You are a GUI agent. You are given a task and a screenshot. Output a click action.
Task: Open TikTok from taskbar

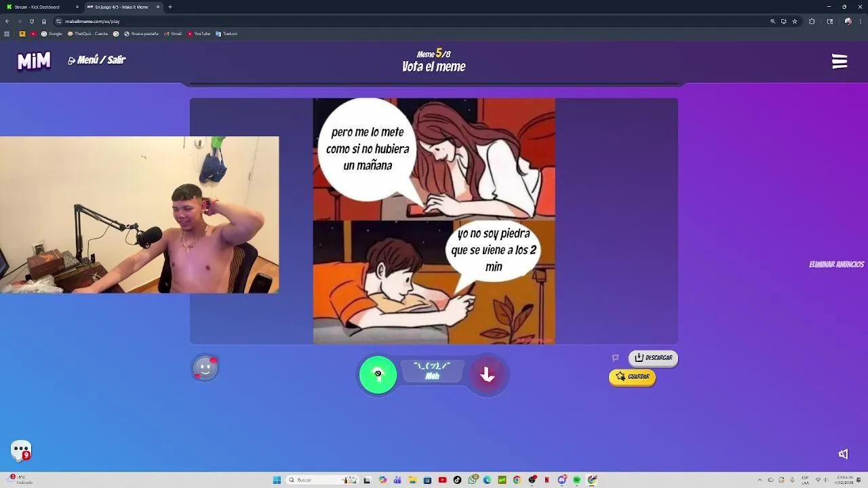[x=457, y=480]
